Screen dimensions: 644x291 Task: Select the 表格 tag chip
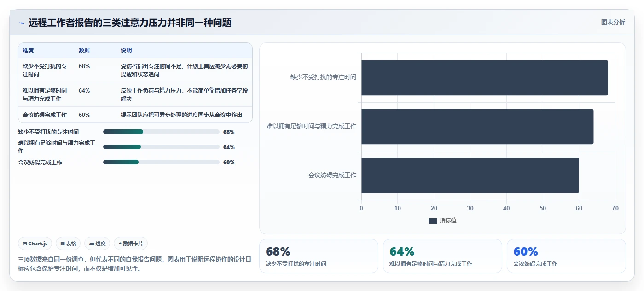coord(68,244)
